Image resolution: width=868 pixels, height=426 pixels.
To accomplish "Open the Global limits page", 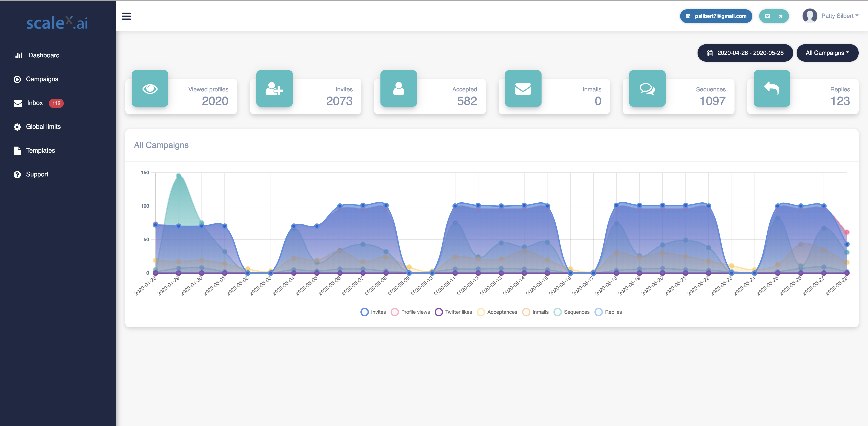I will pyautogui.click(x=43, y=127).
